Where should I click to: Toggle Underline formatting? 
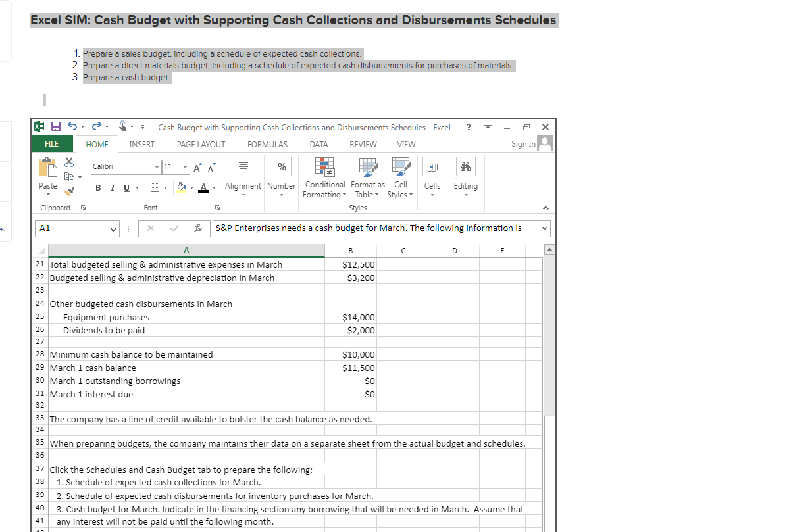point(126,188)
